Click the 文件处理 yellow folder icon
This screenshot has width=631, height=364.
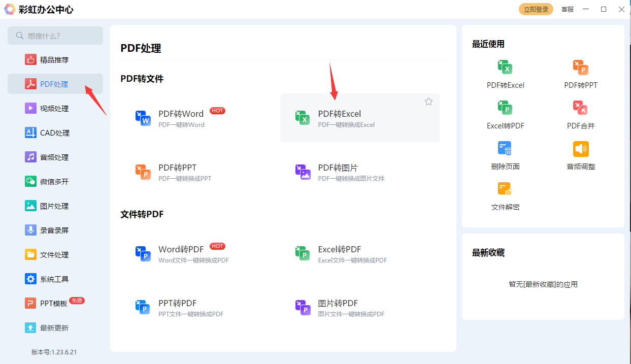coord(30,255)
